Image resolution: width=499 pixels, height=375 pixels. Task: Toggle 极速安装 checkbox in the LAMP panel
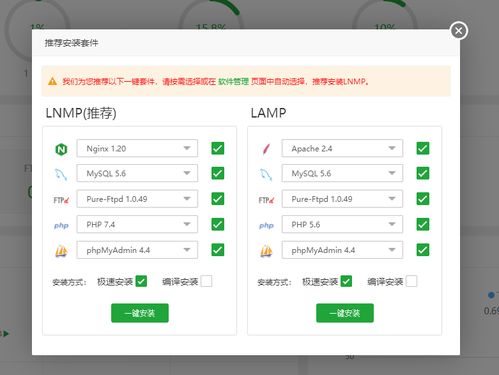346,281
